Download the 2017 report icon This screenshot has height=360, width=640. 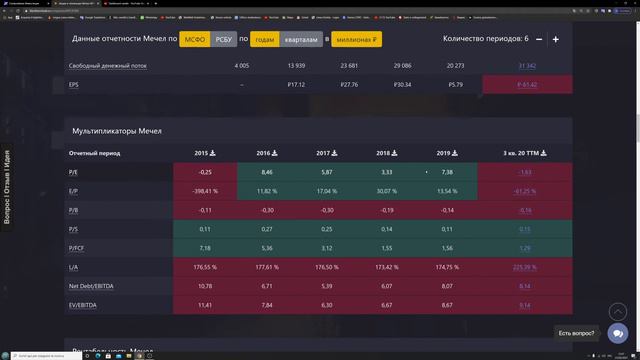pos(334,153)
